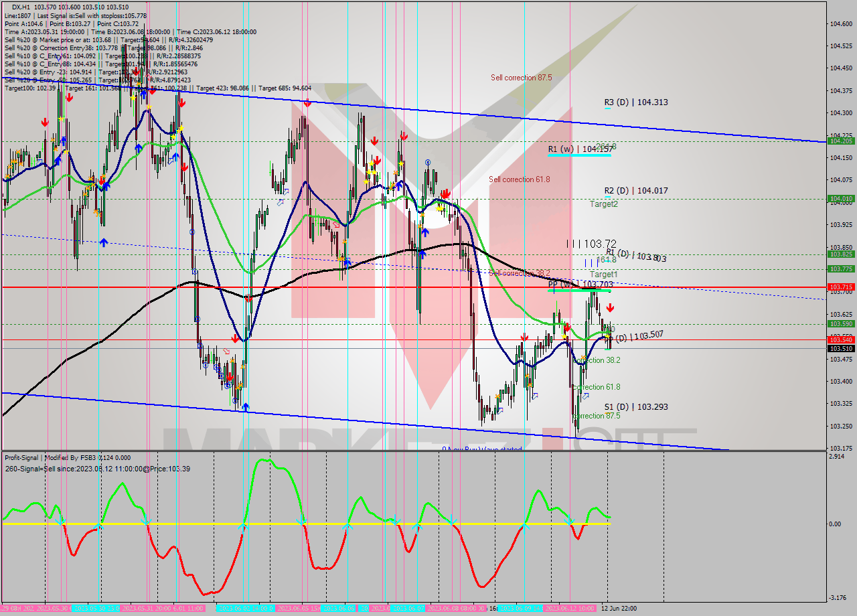
Task: Click the green 'Target1' label
Action: [604, 275]
